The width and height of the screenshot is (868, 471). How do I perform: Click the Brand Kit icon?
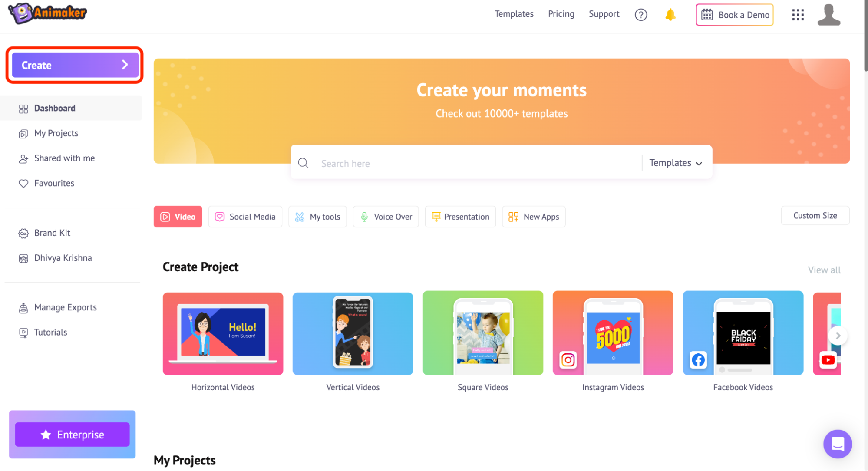click(x=23, y=233)
